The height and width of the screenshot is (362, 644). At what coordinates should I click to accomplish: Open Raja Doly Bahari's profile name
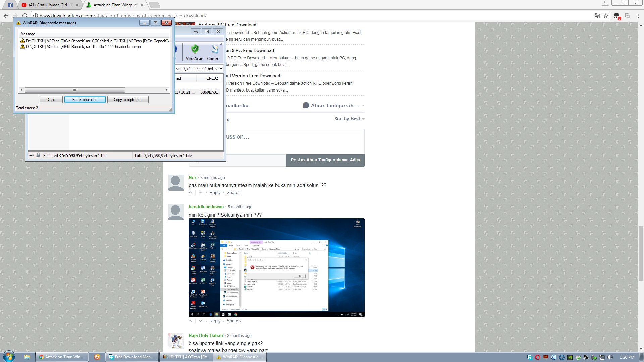206,335
